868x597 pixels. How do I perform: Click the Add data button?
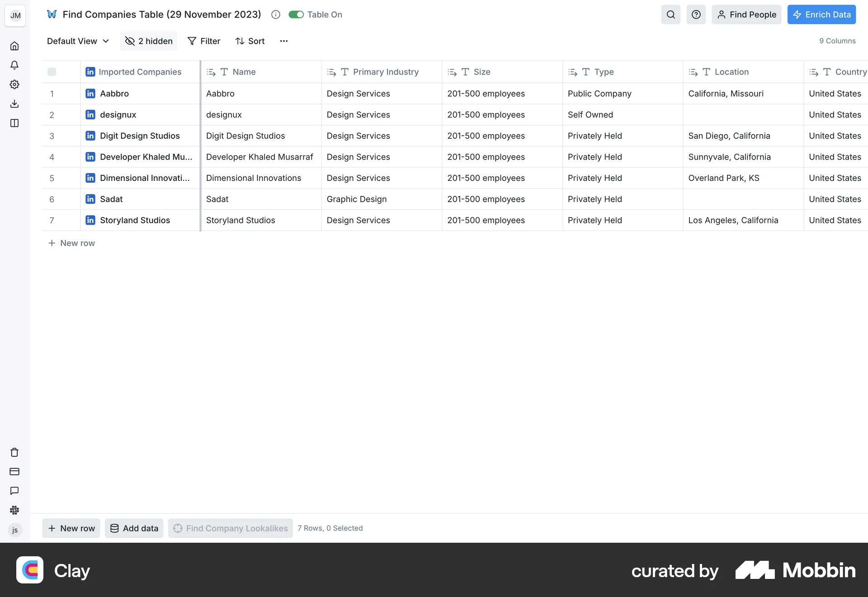134,528
